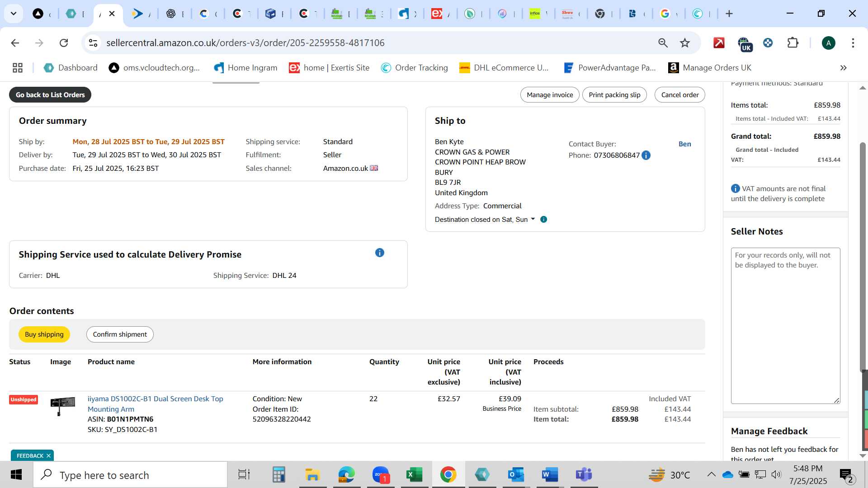Open OneDrive cloud icon in tray

point(727,474)
